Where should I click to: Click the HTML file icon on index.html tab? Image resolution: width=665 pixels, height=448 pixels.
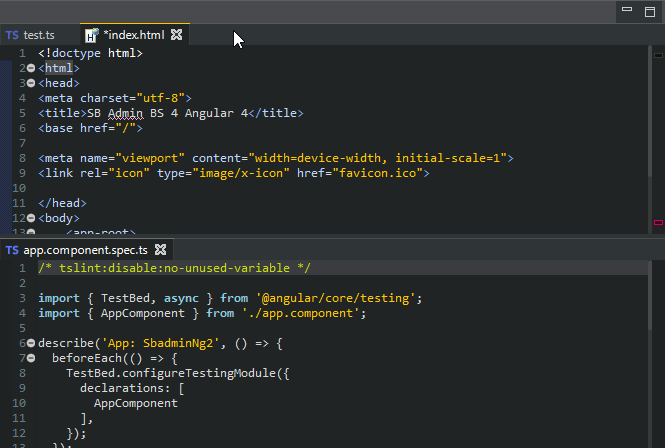(x=92, y=35)
